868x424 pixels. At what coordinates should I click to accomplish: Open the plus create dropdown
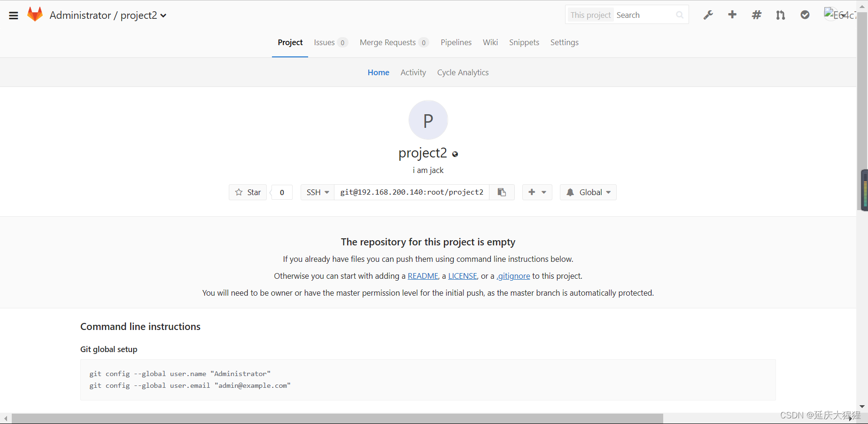(537, 192)
